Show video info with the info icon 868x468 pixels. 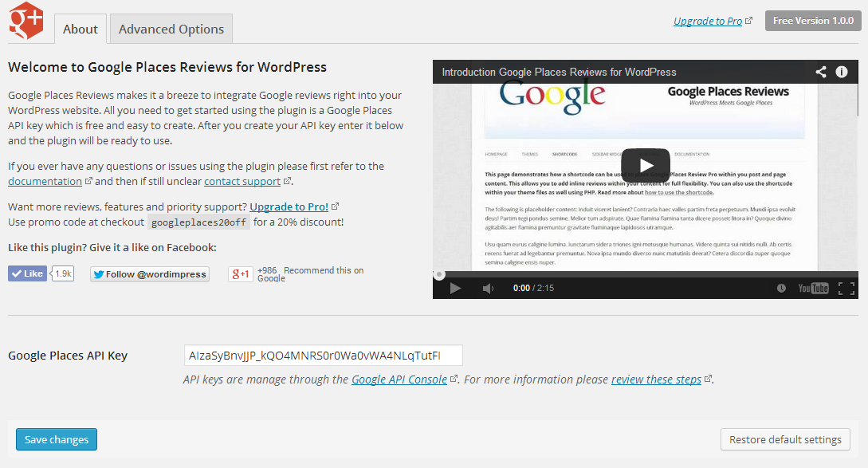point(842,72)
